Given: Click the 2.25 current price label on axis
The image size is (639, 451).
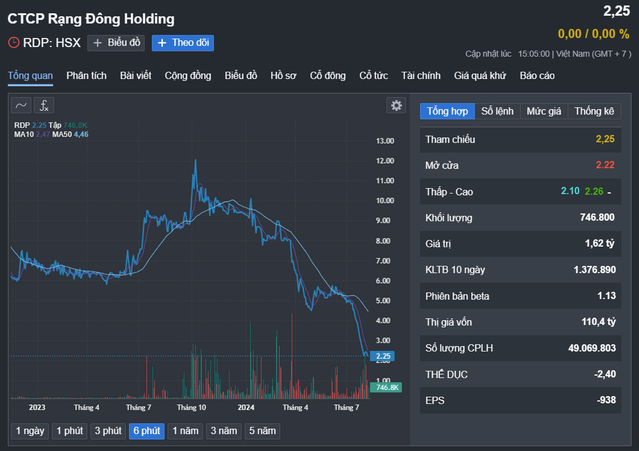Looking at the screenshot, I should tap(384, 356).
